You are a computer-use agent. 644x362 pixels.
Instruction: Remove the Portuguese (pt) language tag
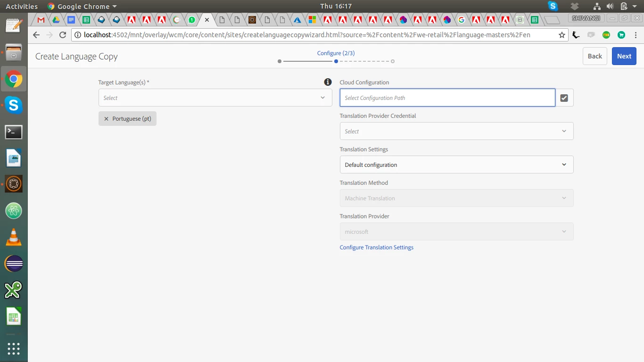[x=106, y=119]
